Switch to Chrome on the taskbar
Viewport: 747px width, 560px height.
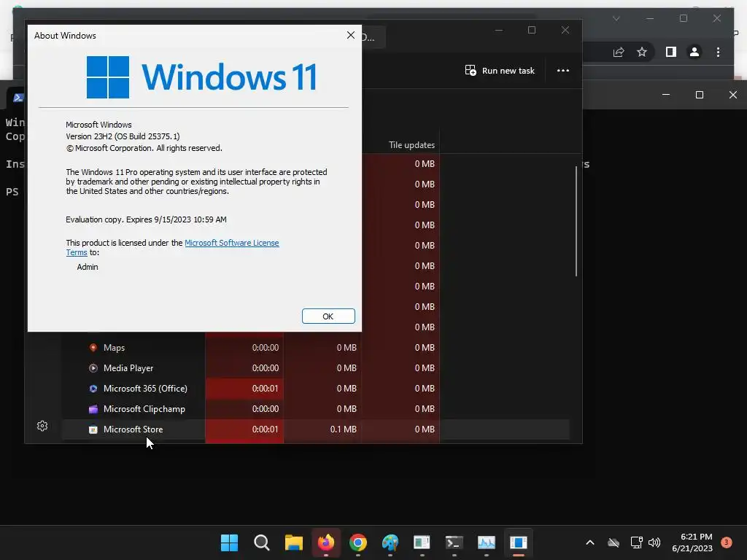pyautogui.click(x=357, y=542)
